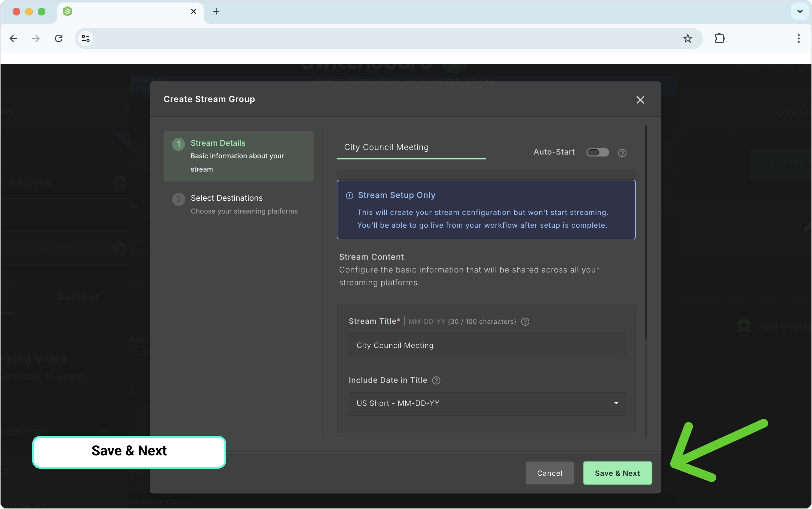Go to the Select Destinations step

239,204
